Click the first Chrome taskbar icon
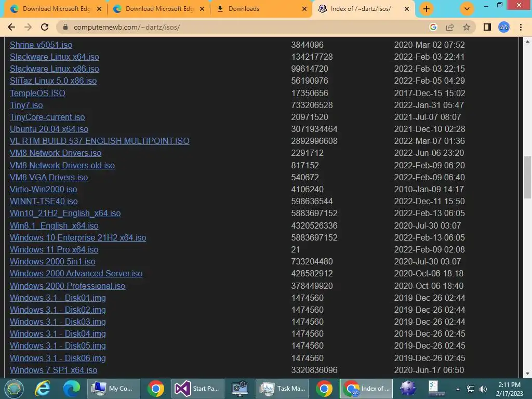Screen dimensions: 532x399 coord(156,389)
